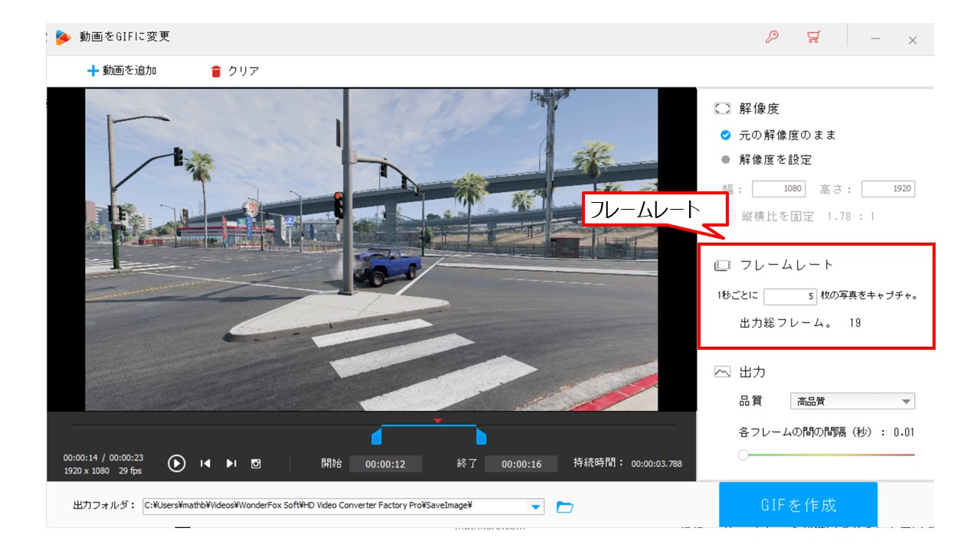Click the 解像度 section icon
The image size is (980, 551).
[722, 109]
